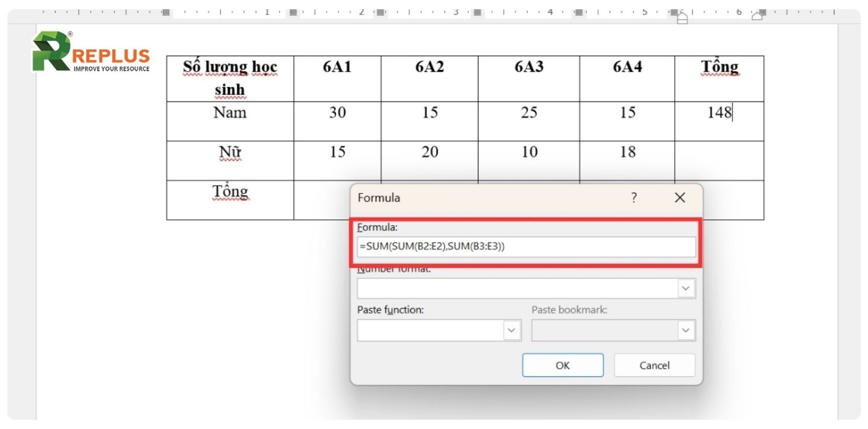The height and width of the screenshot is (429, 868).
Task: Confirm the formula with OK button
Action: coord(562,365)
